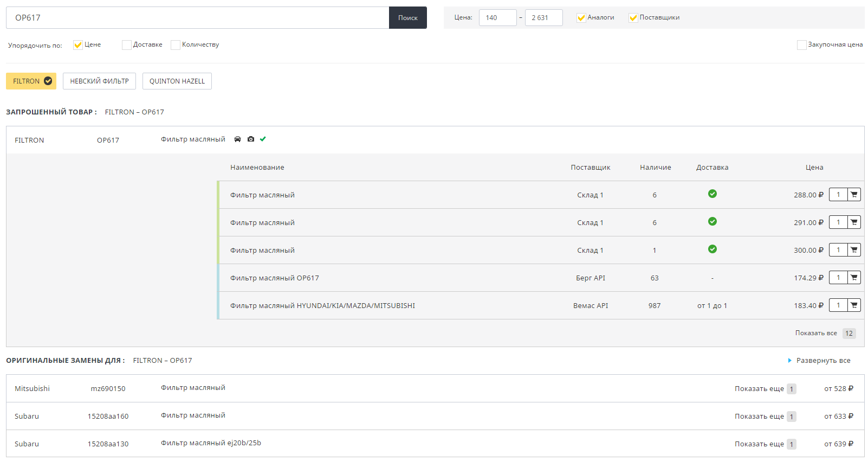Click the от 633 ₽ price
Viewport: 868px width, 461px height.
[839, 417]
